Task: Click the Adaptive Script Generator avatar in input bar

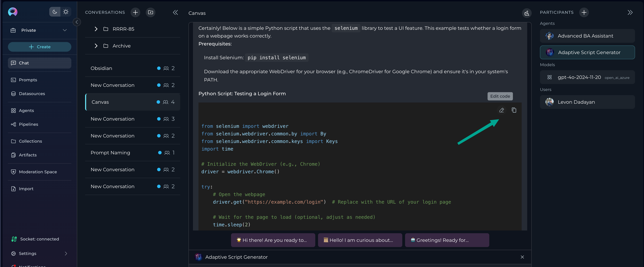Action: point(198,257)
